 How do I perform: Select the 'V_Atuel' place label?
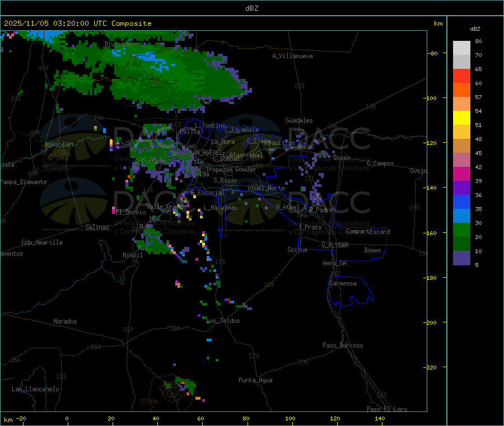click(288, 207)
